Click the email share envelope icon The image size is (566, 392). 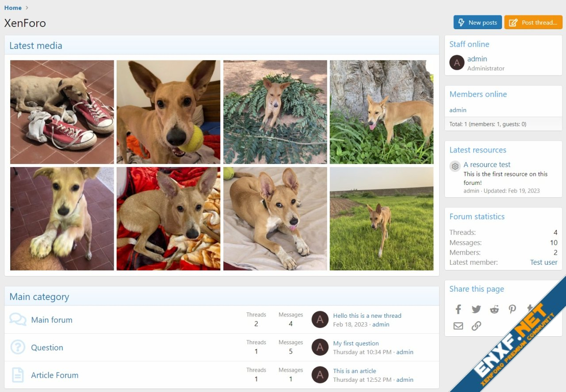[458, 326]
